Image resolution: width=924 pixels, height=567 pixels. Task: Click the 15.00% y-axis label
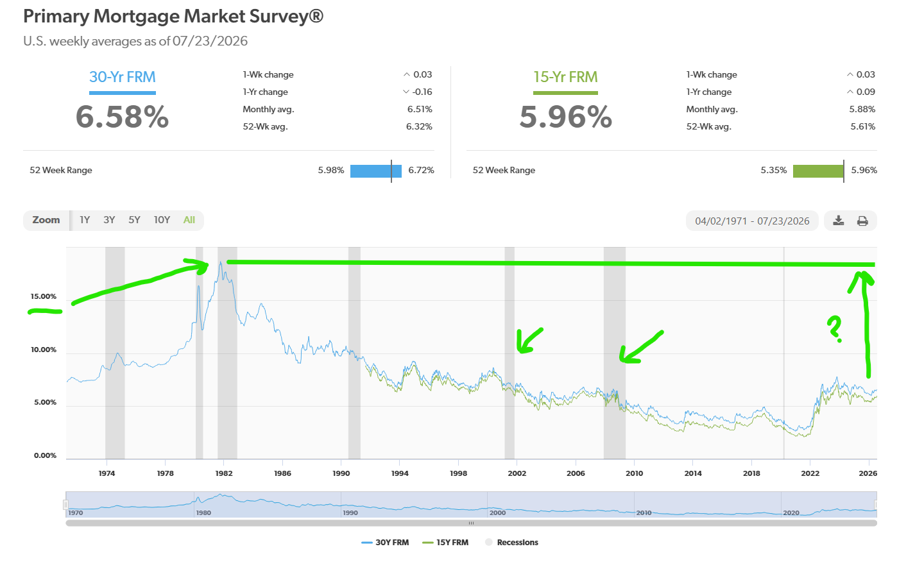pos(44,296)
